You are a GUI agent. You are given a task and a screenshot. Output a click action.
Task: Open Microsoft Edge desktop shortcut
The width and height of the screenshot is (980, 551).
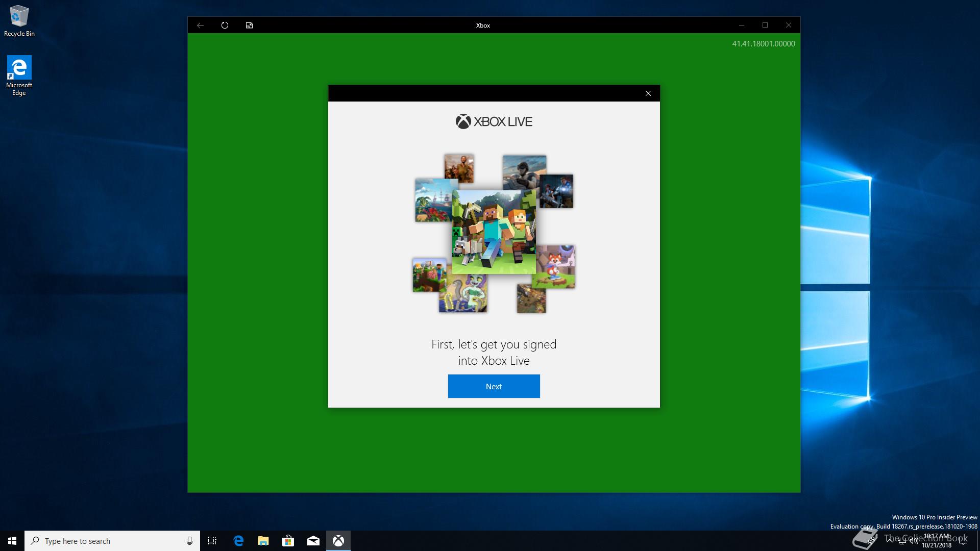pos(19,76)
